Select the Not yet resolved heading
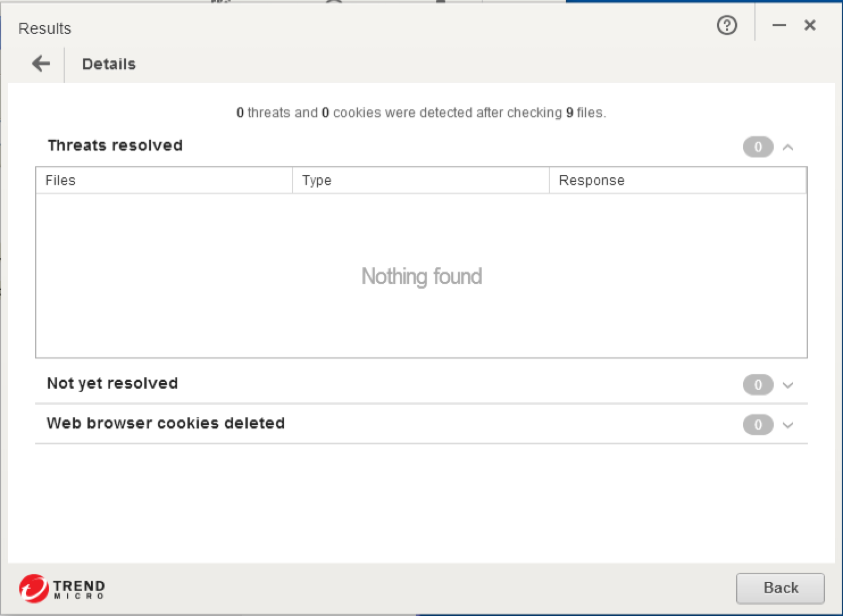Viewport: 843px width, 616px height. [x=112, y=384]
